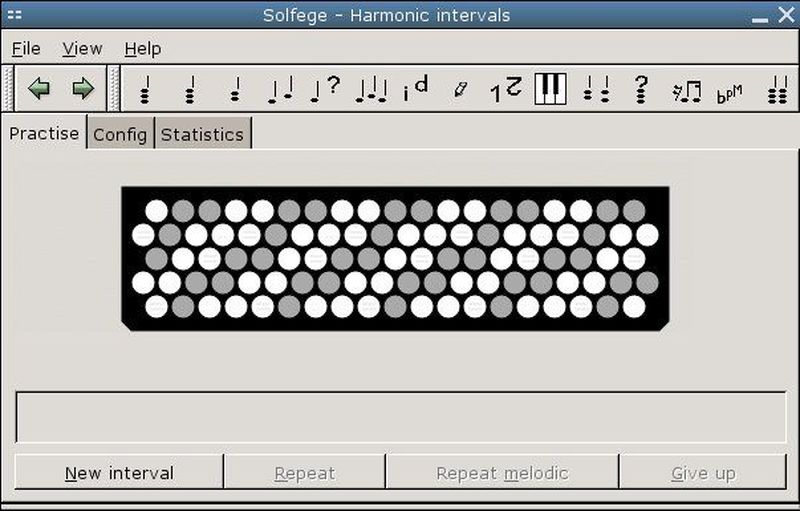The width and height of the screenshot is (800, 511).
Task: Click the rhythm notes exercise icon
Action: tap(686, 92)
